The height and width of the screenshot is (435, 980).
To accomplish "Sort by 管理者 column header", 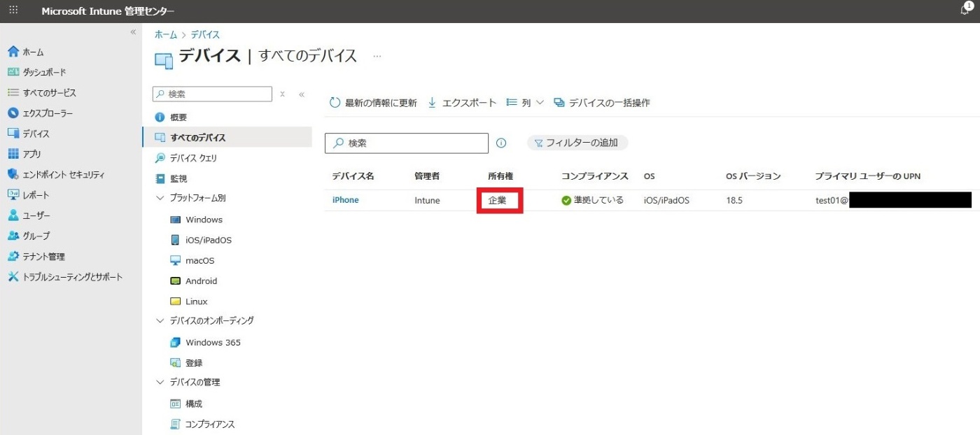I will 427,176.
